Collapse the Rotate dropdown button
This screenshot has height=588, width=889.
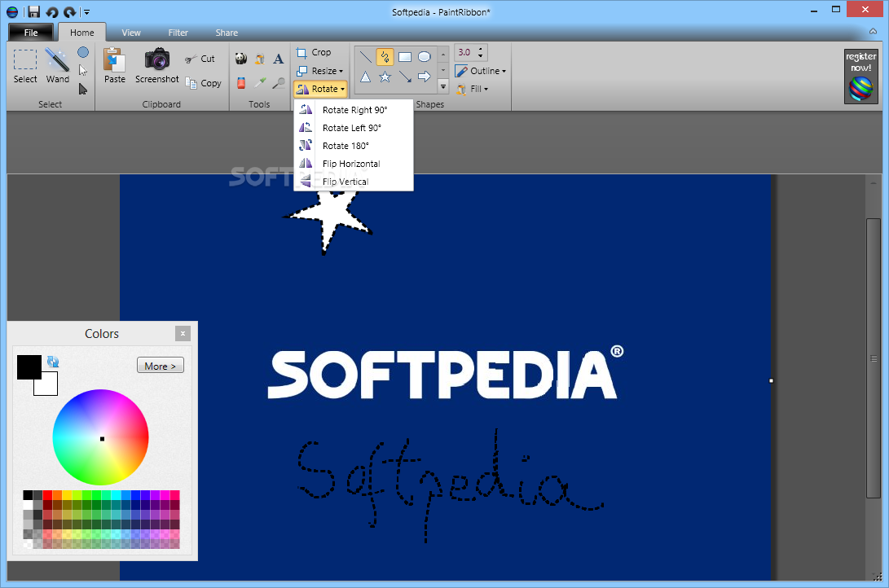click(320, 89)
